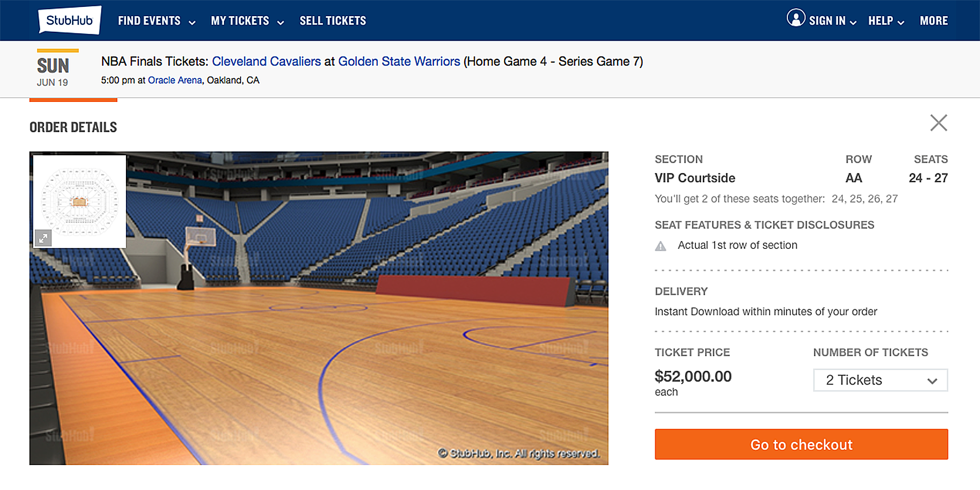Open the Oracle Arena venue link
Screen dimensions: 980x490
tap(175, 80)
